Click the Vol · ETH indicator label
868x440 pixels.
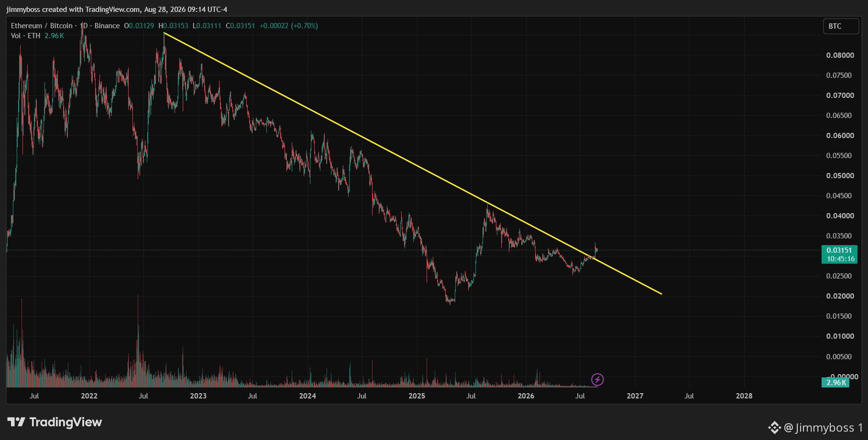(26, 36)
